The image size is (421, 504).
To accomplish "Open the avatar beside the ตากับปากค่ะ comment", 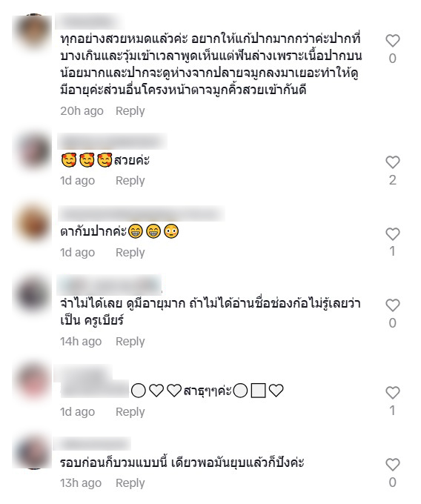I will 32,224.
